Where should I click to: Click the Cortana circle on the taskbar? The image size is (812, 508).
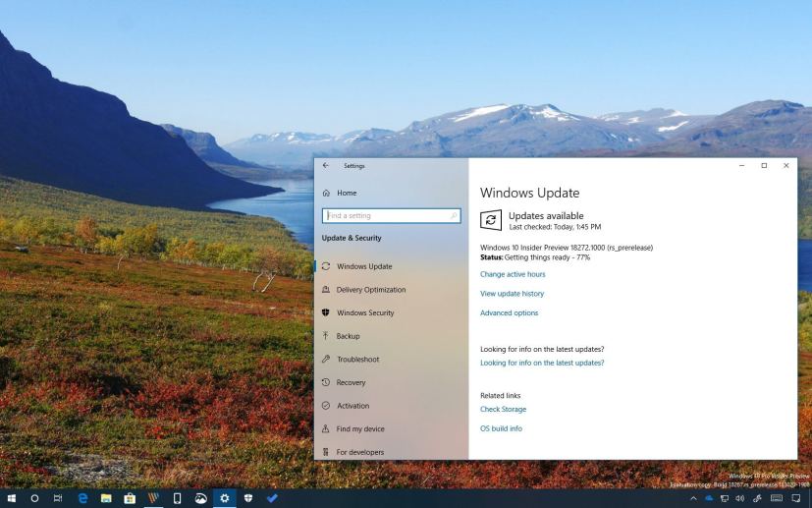click(34, 499)
